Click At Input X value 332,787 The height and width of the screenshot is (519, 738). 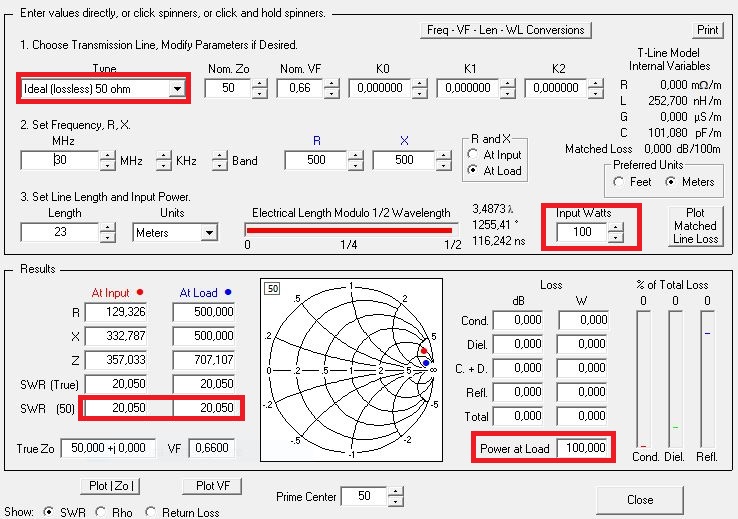coord(116,336)
